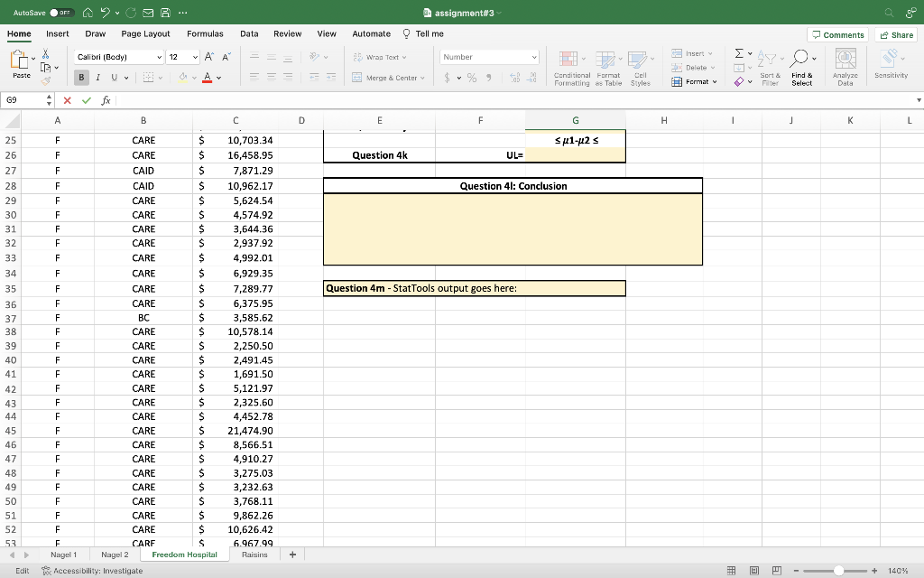Open the Merge & Center dropdown arrow
This screenshot has height=578, width=924.
pos(422,78)
